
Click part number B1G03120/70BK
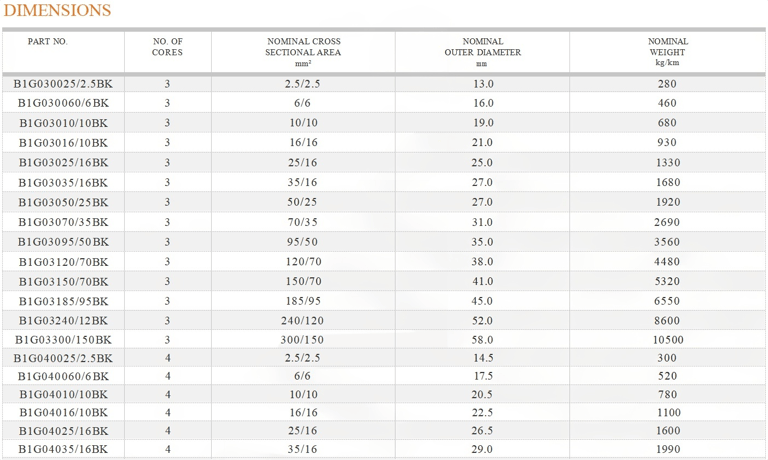[x=63, y=262]
